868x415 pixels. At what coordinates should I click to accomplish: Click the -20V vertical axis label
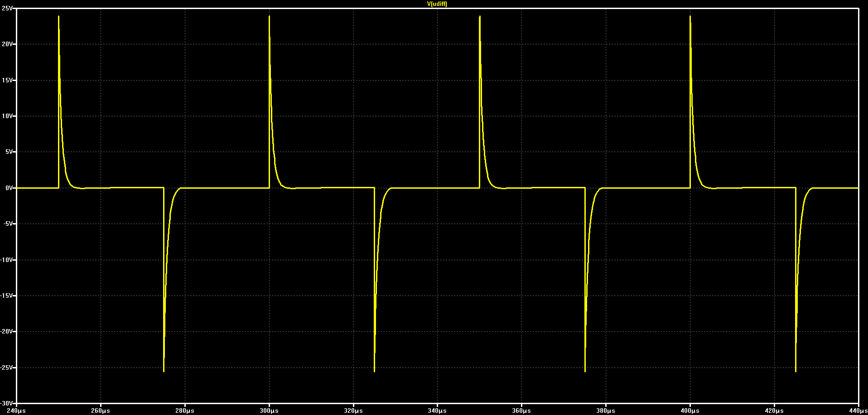click(x=6, y=332)
